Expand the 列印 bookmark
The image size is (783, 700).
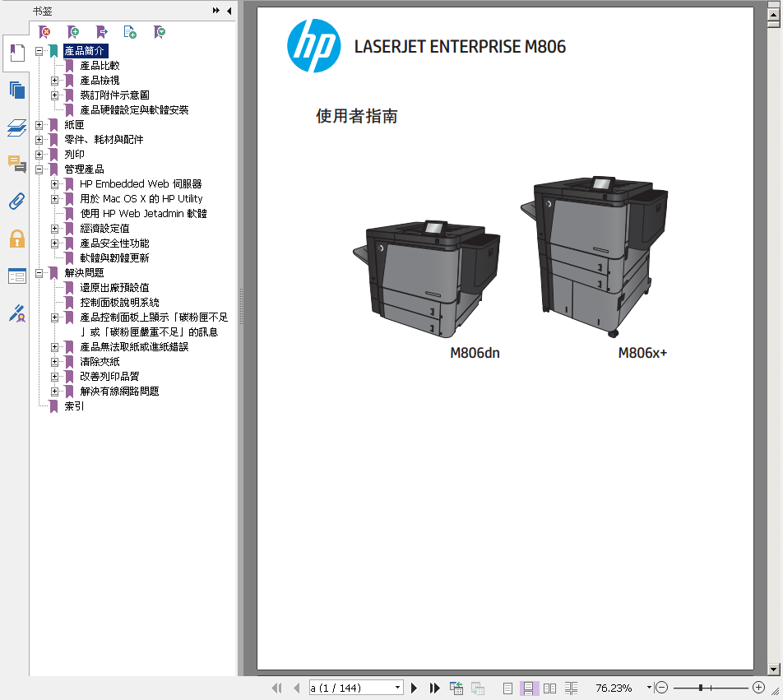39,155
